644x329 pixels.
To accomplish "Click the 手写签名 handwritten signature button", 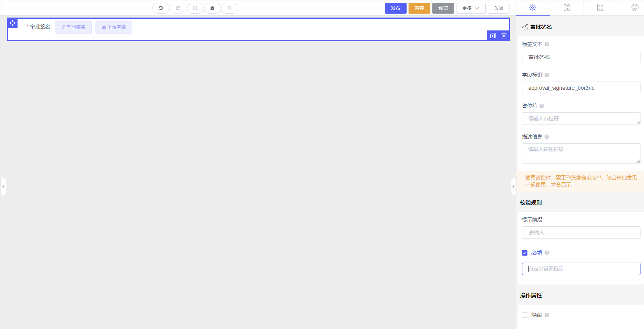I will 73,27.
